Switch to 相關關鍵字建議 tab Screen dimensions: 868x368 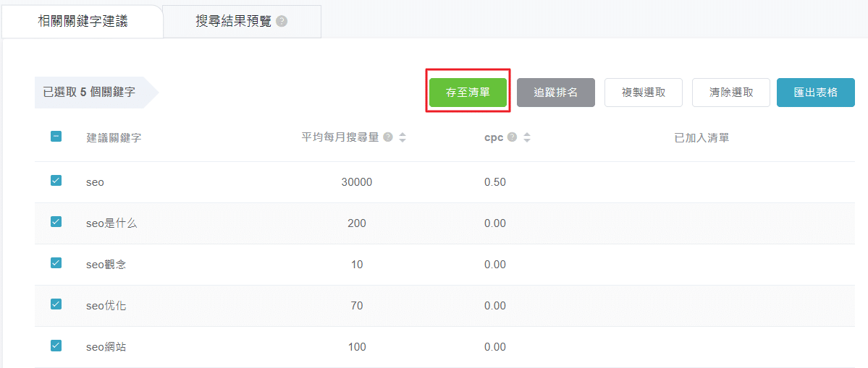83,21
